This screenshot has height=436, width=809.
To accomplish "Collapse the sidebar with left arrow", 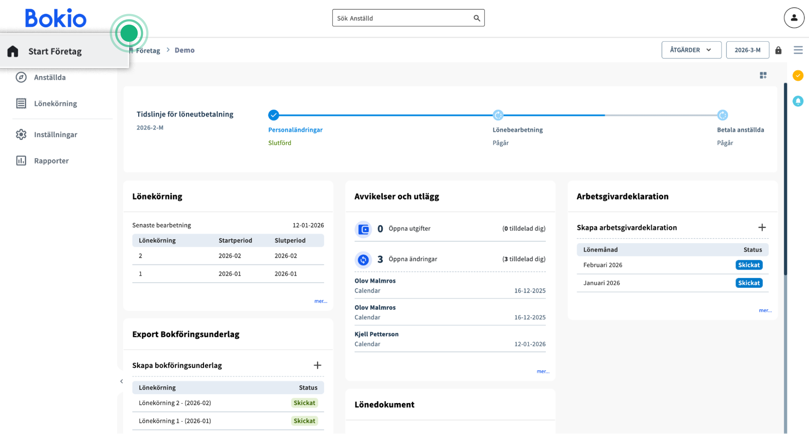I will [x=121, y=381].
